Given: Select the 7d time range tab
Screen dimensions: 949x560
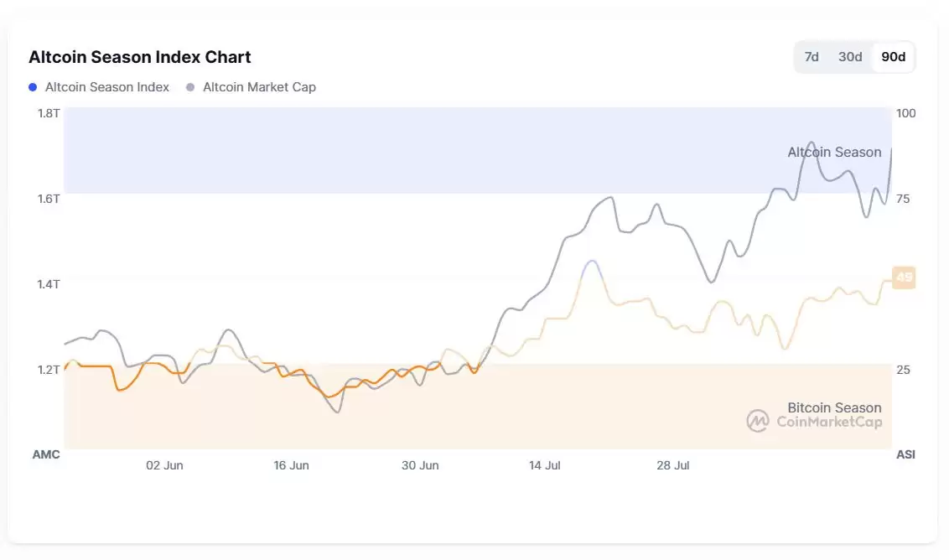Looking at the screenshot, I should click(812, 57).
